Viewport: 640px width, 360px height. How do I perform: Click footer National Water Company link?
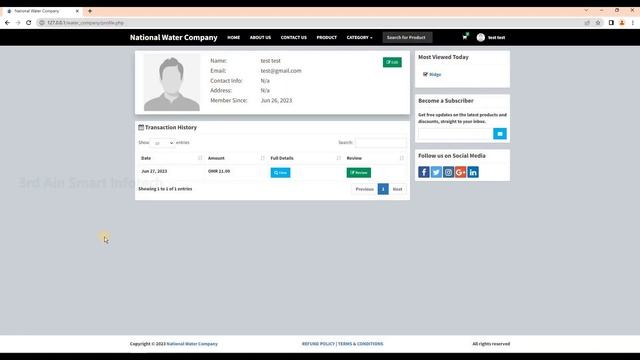click(x=192, y=344)
